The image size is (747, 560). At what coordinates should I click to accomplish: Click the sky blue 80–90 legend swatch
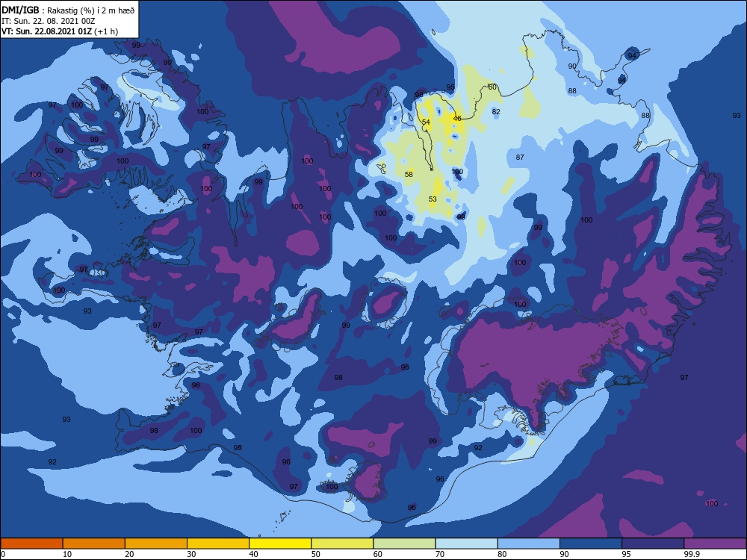coord(529,544)
